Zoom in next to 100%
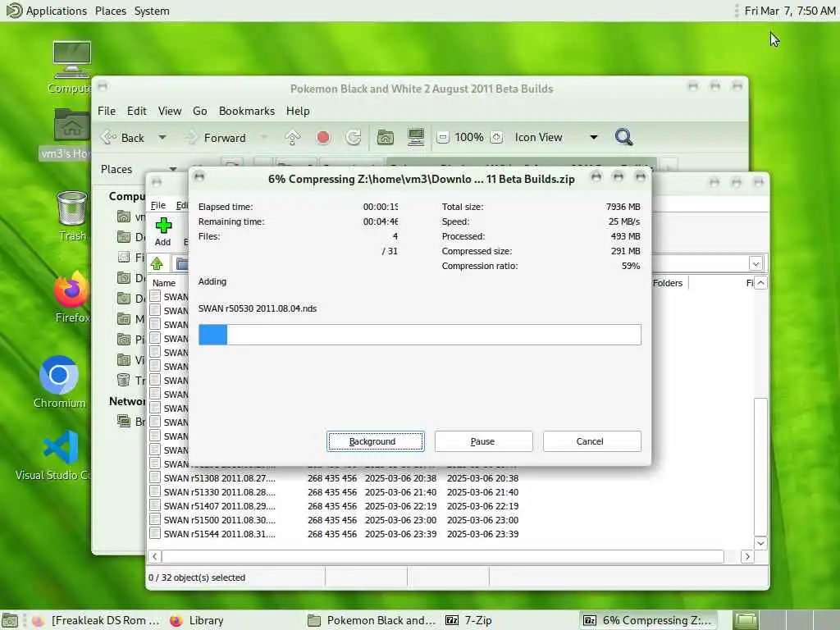This screenshot has height=630, width=840. point(496,138)
